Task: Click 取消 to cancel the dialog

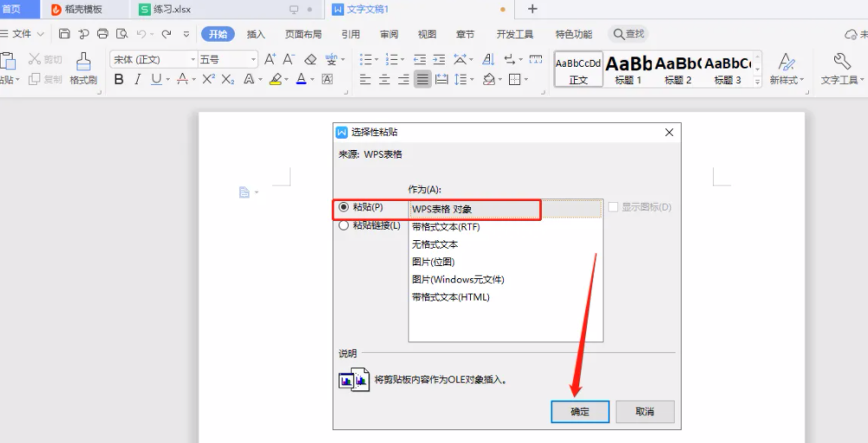Action: [x=644, y=412]
